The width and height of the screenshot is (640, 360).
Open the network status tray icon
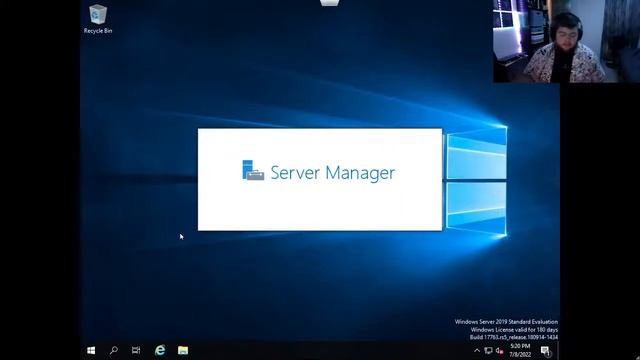click(488, 351)
